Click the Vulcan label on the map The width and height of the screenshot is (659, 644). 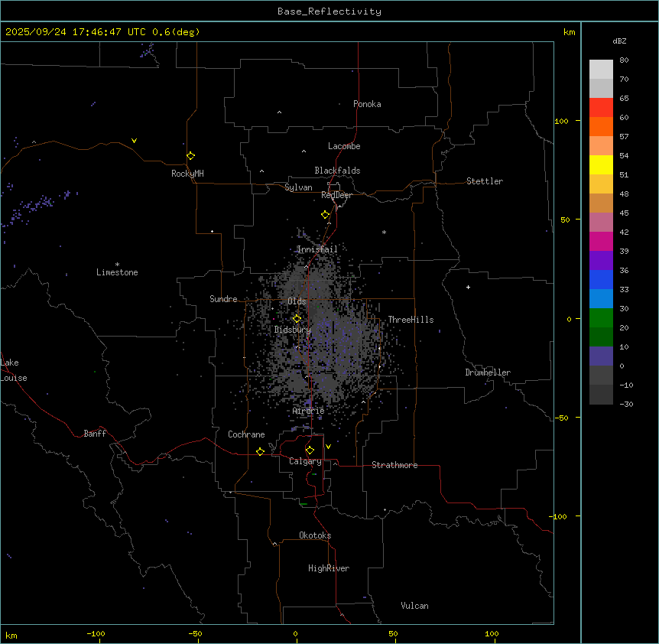(x=414, y=606)
